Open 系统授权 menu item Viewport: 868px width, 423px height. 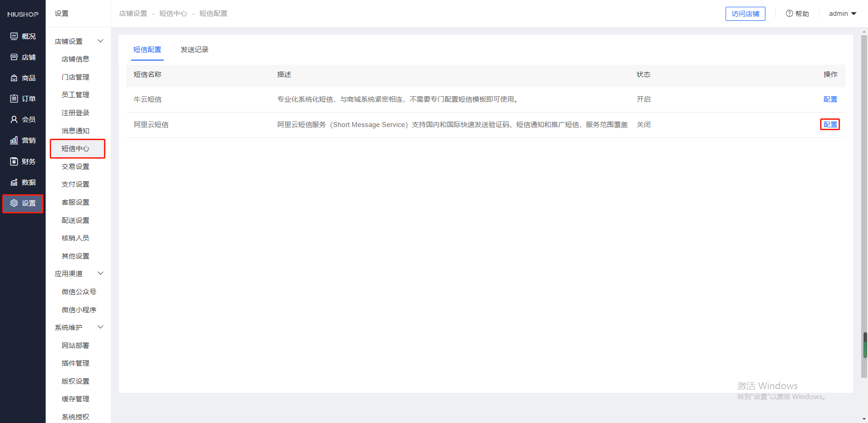(75, 417)
